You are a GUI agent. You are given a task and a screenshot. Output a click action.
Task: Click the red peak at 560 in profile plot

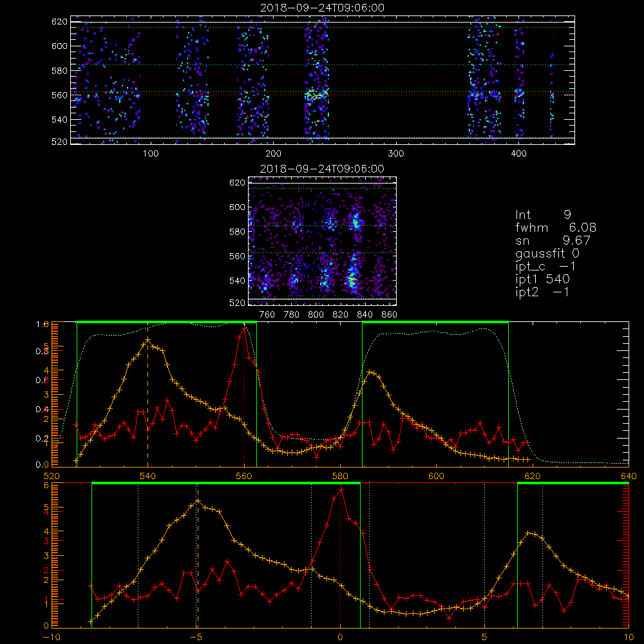(244, 328)
